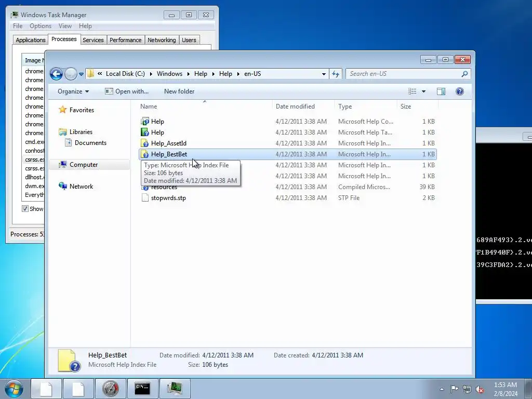
Task: Click the Open with... button
Action: coord(127,91)
